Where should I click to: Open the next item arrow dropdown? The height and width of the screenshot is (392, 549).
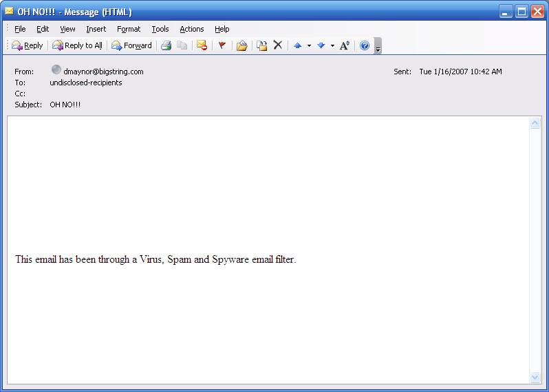pos(332,46)
